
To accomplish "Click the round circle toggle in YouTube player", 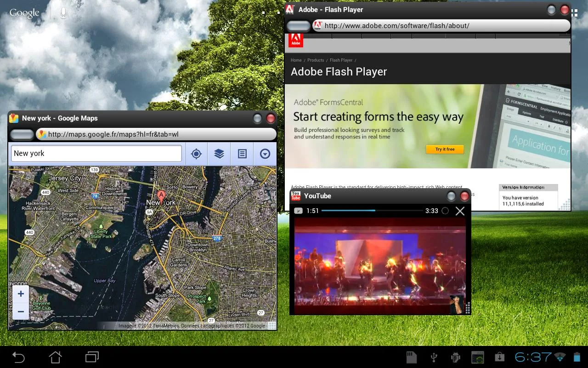I will [x=445, y=211].
